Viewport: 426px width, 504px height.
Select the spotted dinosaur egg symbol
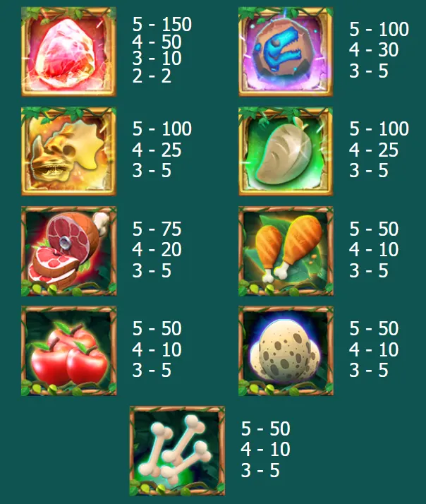pos(286,351)
